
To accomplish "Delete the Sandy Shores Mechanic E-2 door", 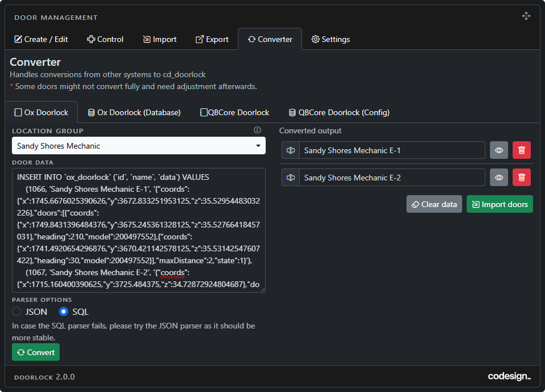I will point(522,178).
